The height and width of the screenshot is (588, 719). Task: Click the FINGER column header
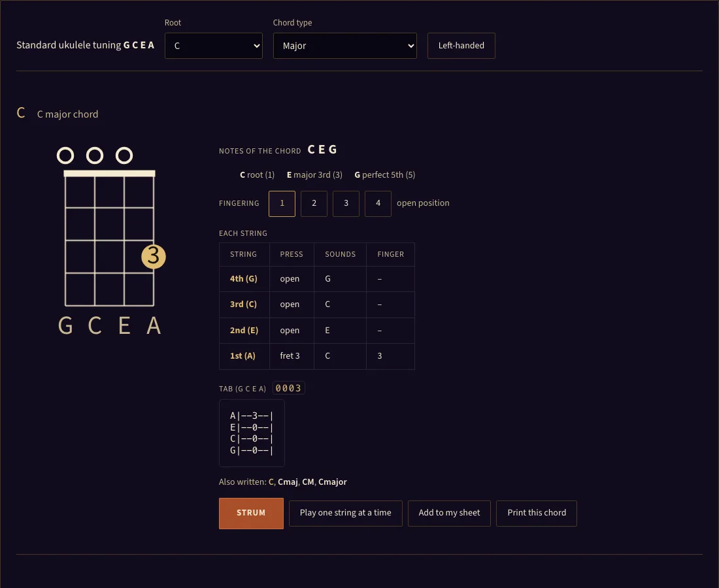[391, 254]
